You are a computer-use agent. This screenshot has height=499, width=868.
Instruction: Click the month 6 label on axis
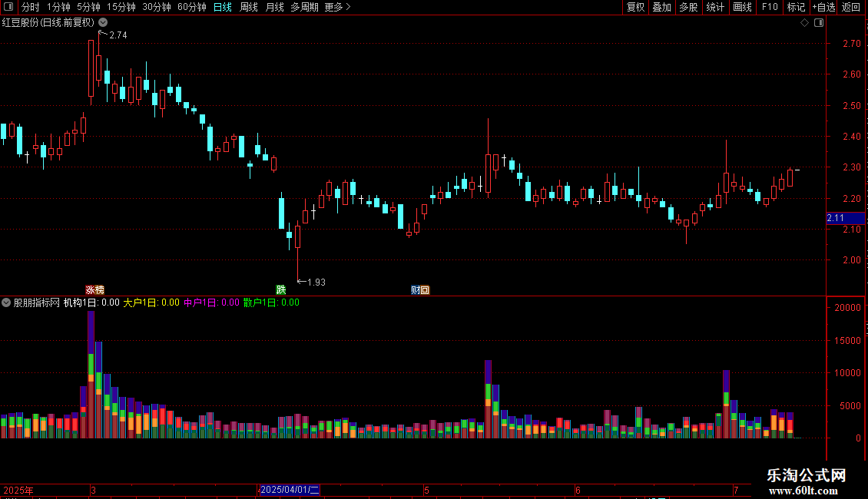click(578, 490)
